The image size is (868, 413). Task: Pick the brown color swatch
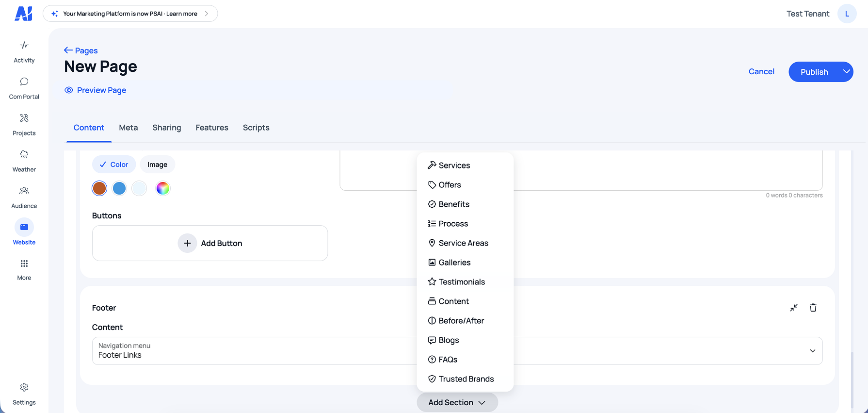pyautogui.click(x=99, y=188)
